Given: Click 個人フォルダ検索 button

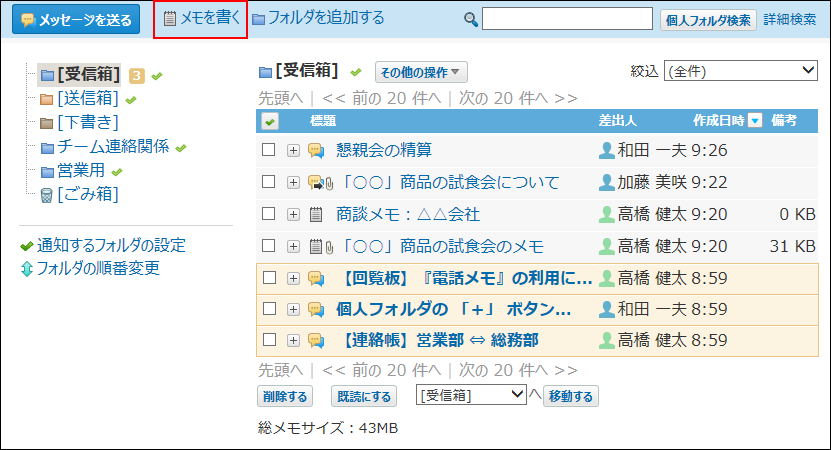Looking at the screenshot, I should coord(708,20).
